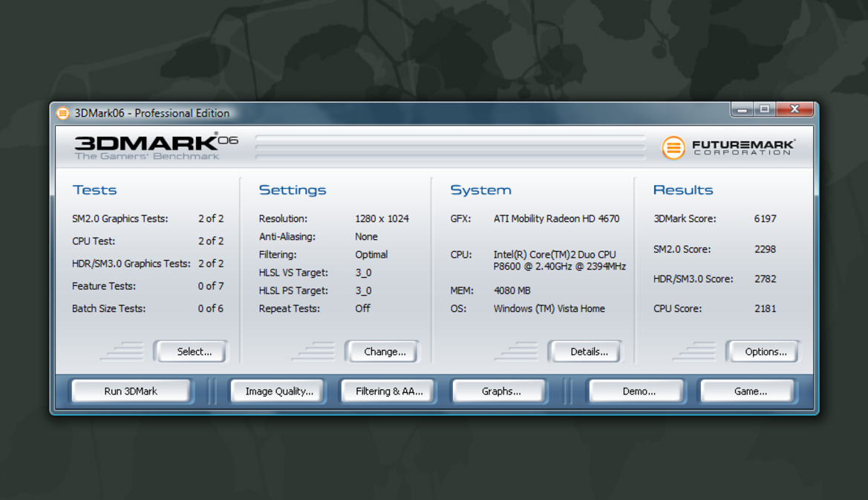868x500 pixels.
Task: Click the "SM2.0 Graphics Tests:" label
Action: [120, 218]
